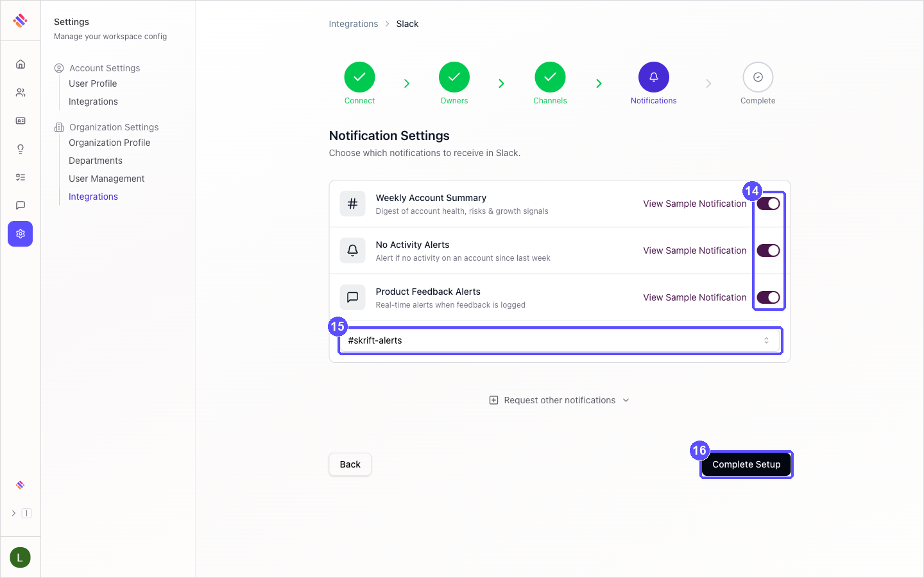Open the user avatar labeled L
Screen dimensions: 924x578
pyautogui.click(x=21, y=557)
